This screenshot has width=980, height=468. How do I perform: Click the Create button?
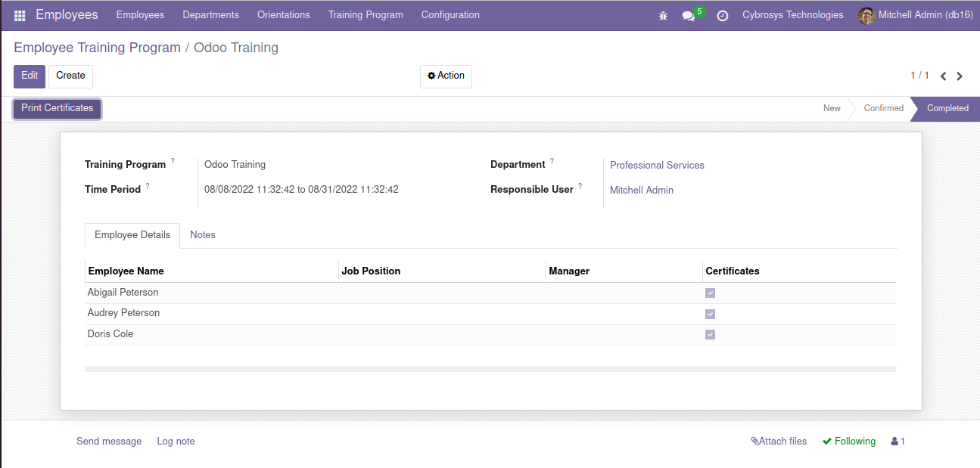(x=70, y=76)
